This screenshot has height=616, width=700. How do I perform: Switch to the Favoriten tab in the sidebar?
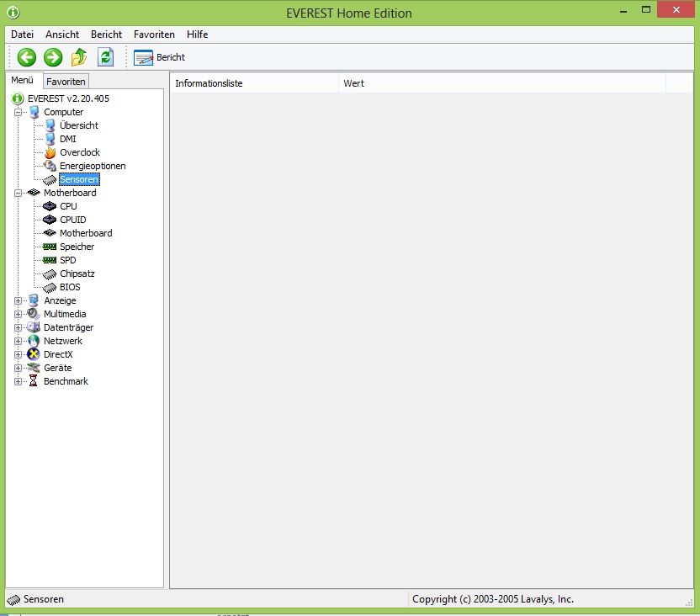pyautogui.click(x=66, y=82)
